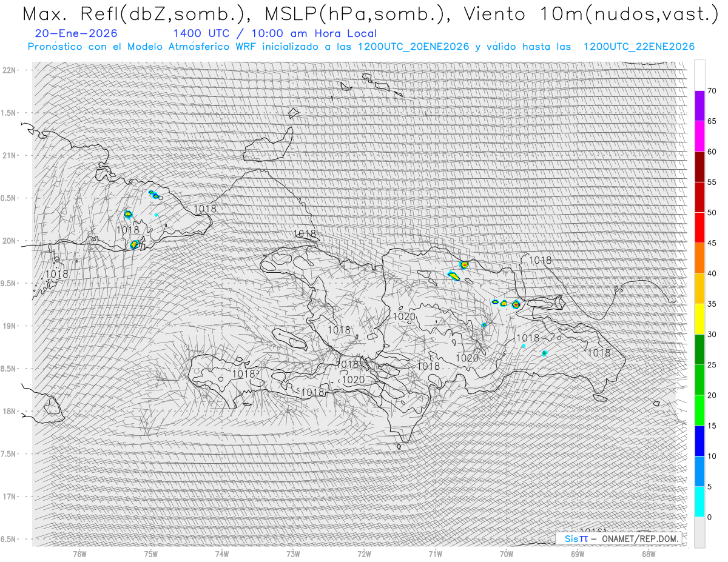728x562 pixels.
Task: Select the yellow 30-35 dBZ colorbar segment
Action: tap(699, 319)
